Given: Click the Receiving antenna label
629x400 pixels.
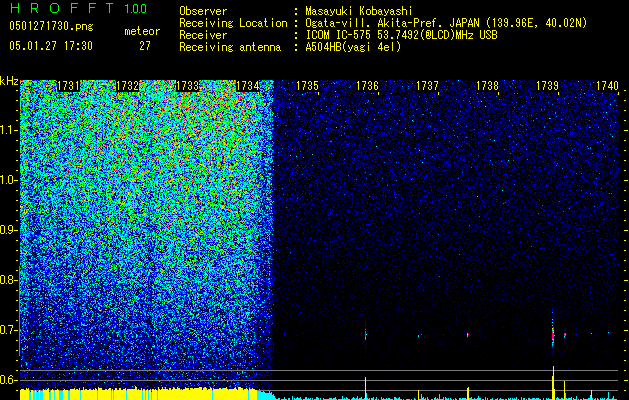Looking at the screenshot, I should tap(230, 47).
